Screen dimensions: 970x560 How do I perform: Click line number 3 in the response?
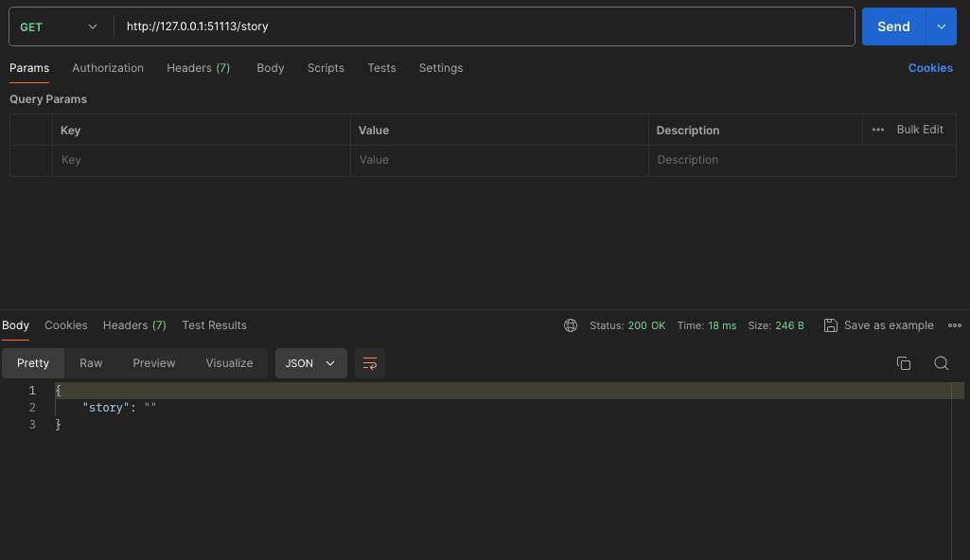(x=32, y=425)
